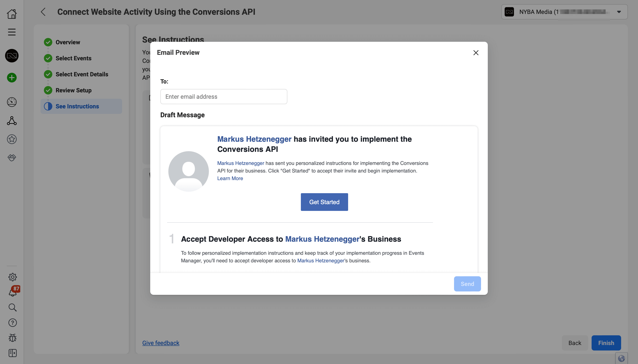
Task: Click Markus Hetzenegger link in email headline
Action: [x=254, y=139]
